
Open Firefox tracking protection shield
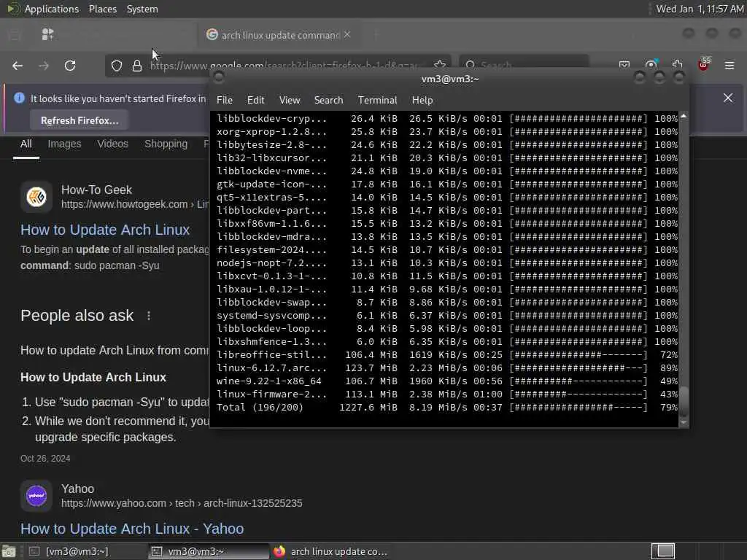pyautogui.click(x=117, y=66)
